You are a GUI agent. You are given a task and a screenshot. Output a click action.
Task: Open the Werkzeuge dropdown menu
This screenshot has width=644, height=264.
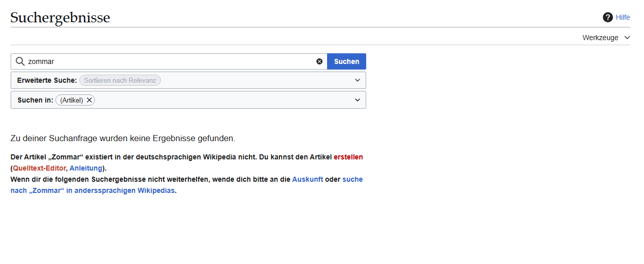606,38
